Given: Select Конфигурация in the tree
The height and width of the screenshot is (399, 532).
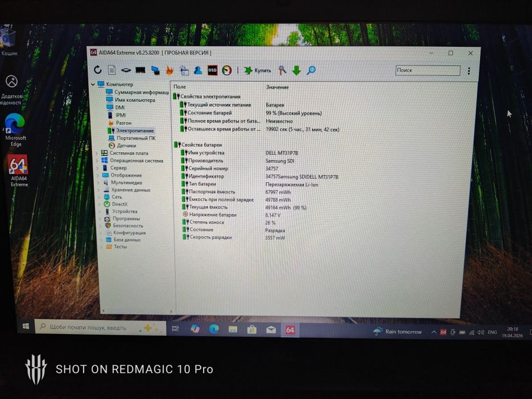Looking at the screenshot, I should click(x=125, y=233).
